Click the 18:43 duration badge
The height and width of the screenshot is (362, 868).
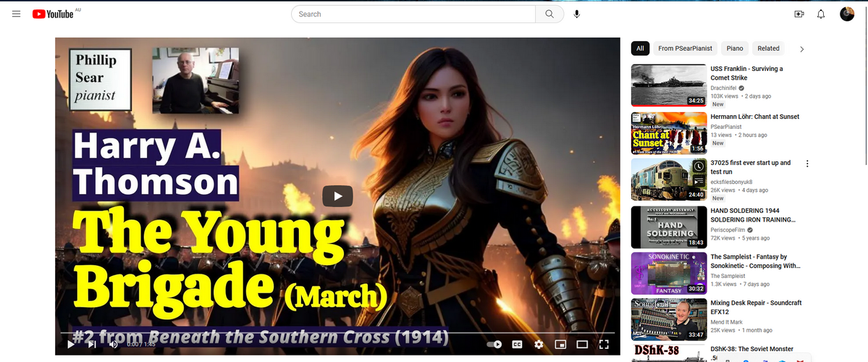click(695, 243)
